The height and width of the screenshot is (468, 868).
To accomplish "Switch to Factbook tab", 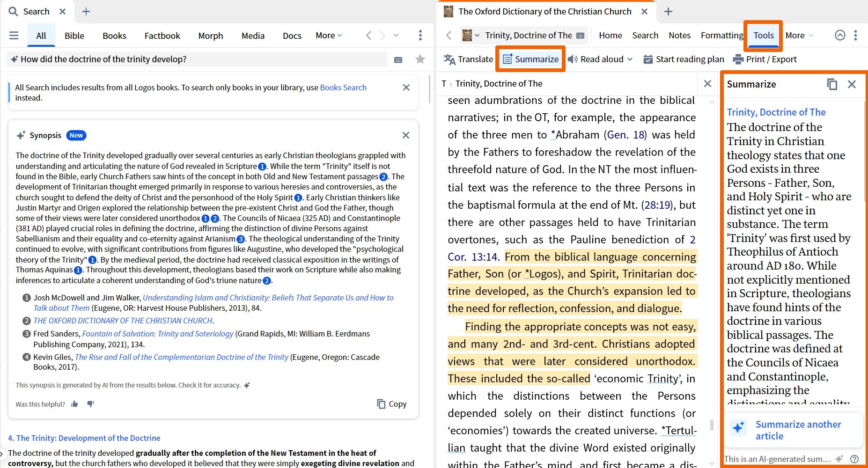I will coord(162,36).
